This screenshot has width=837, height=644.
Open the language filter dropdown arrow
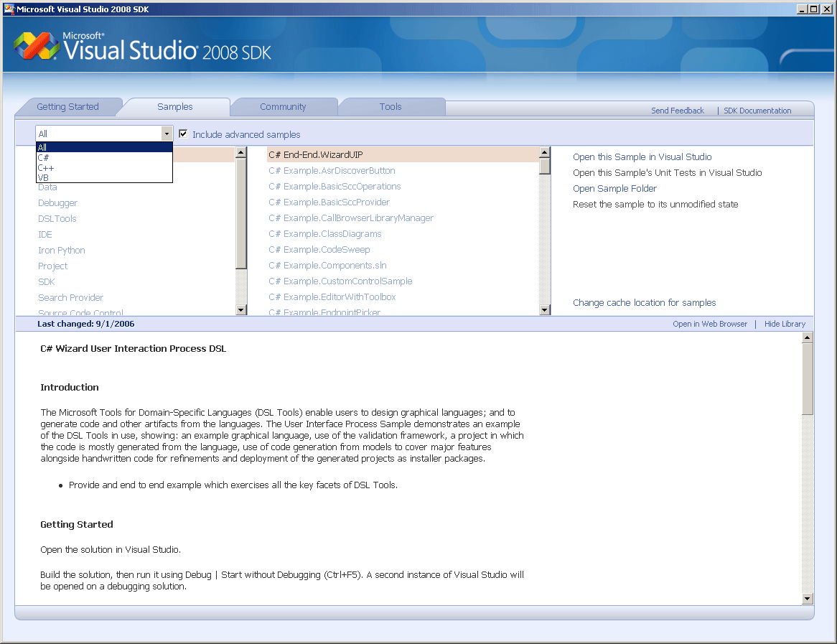(x=167, y=134)
